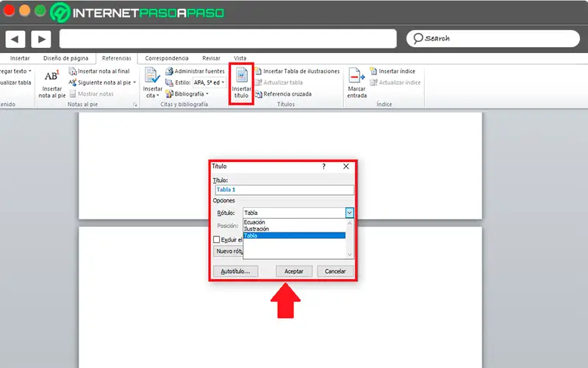Screen dimensions: 588x368
Task: Click the Título text field with Tabla 1
Action: pyautogui.click(x=284, y=190)
